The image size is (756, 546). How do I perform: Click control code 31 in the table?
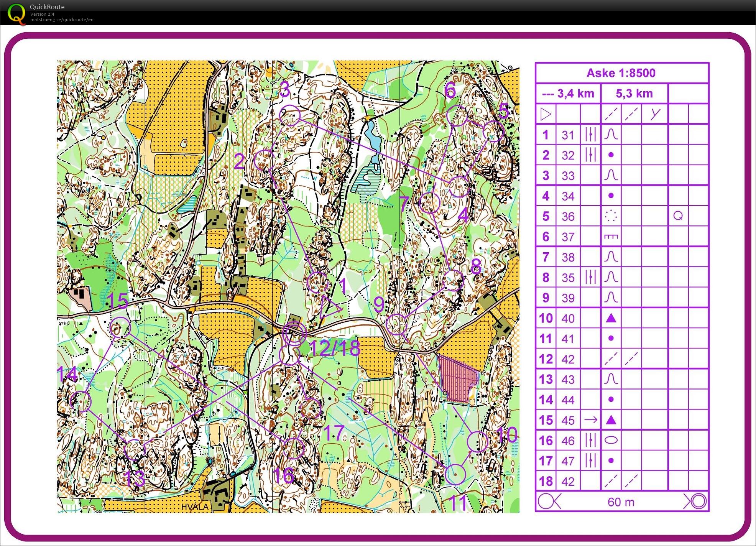coord(568,135)
